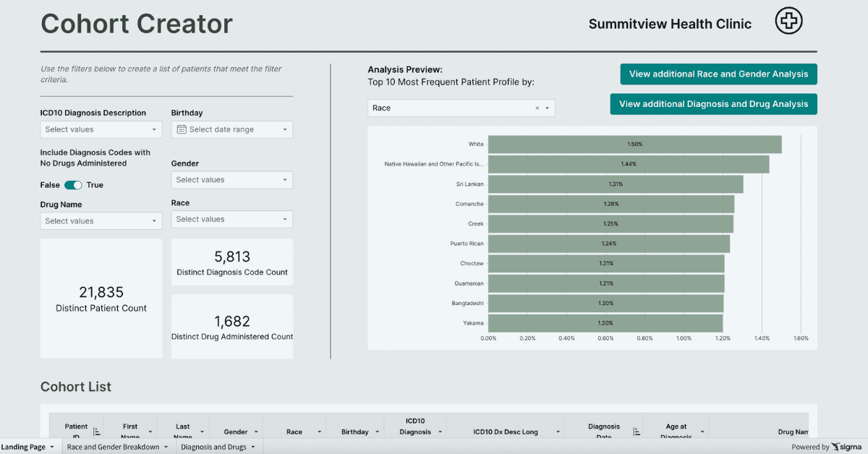Viewport: 868px width, 454px height.
Task: Click the 21,835 Distinct Patient Count tile
Action: coord(101,299)
